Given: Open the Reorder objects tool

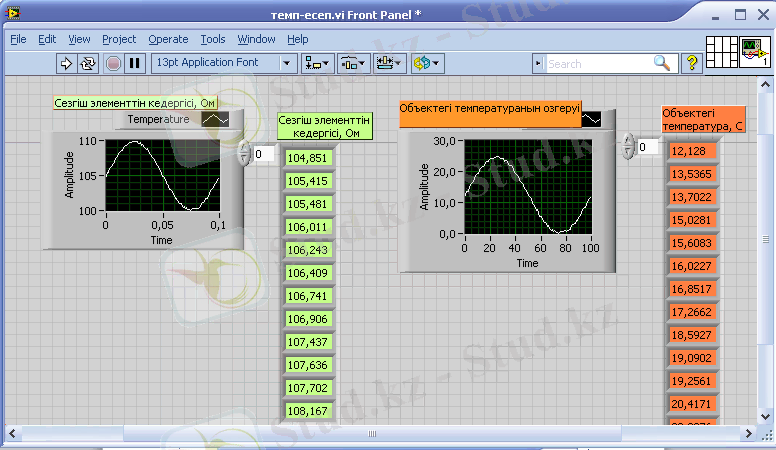Looking at the screenshot, I should [x=426, y=63].
